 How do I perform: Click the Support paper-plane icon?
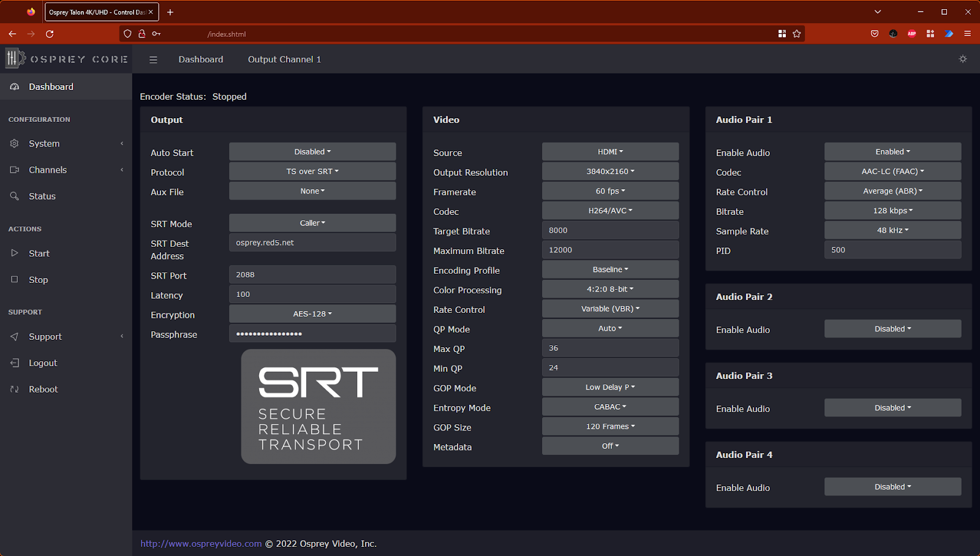click(x=15, y=336)
